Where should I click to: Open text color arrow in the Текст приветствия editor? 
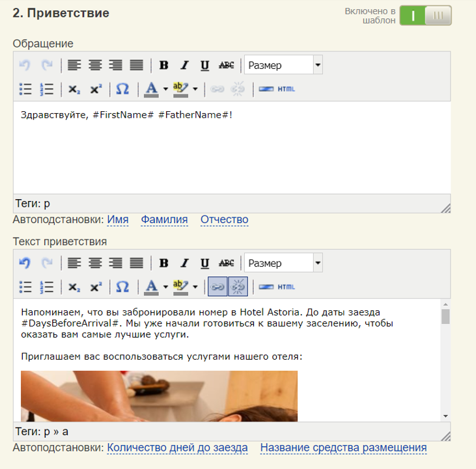pyautogui.click(x=165, y=287)
